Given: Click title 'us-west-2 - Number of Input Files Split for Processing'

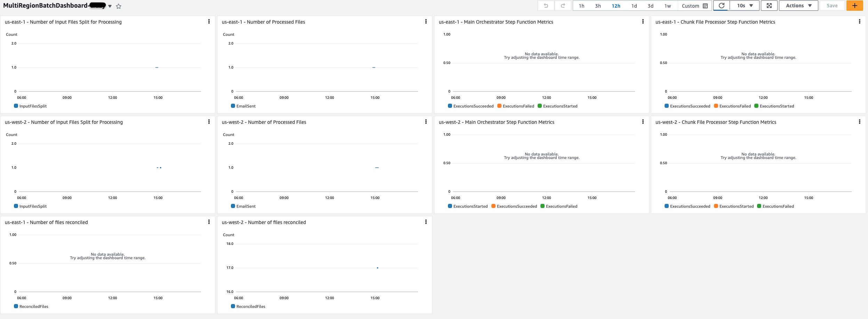Looking at the screenshot, I should click(x=64, y=122).
